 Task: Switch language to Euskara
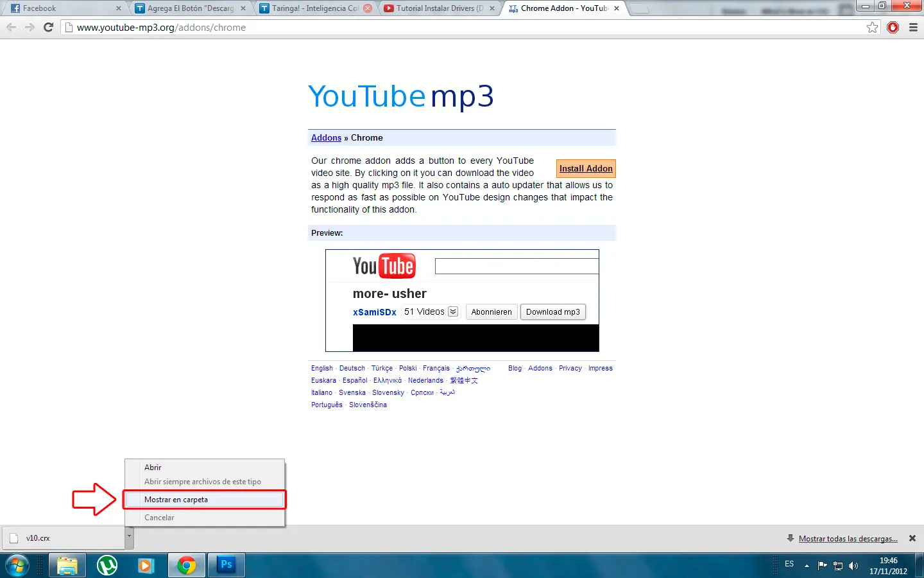(323, 381)
